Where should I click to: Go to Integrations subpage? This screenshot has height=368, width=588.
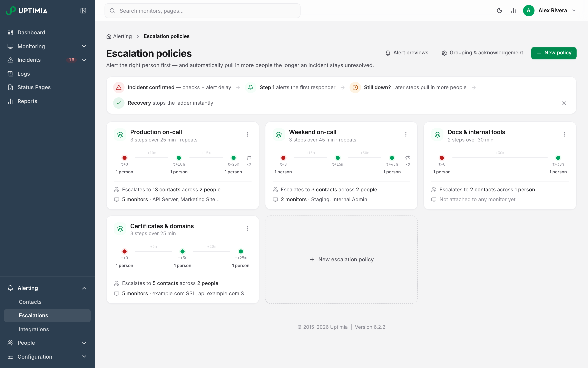pyautogui.click(x=47, y=329)
